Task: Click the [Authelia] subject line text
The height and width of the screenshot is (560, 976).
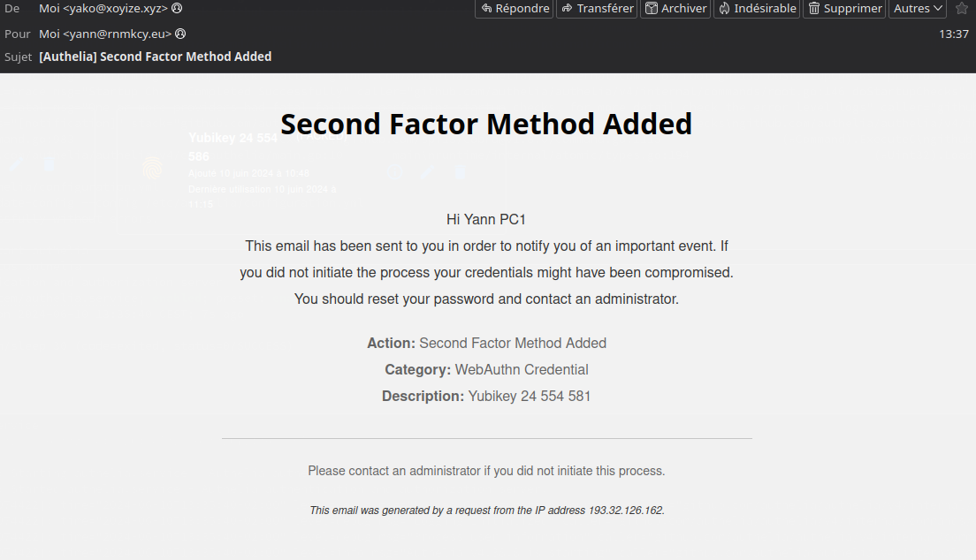Action: 156,57
